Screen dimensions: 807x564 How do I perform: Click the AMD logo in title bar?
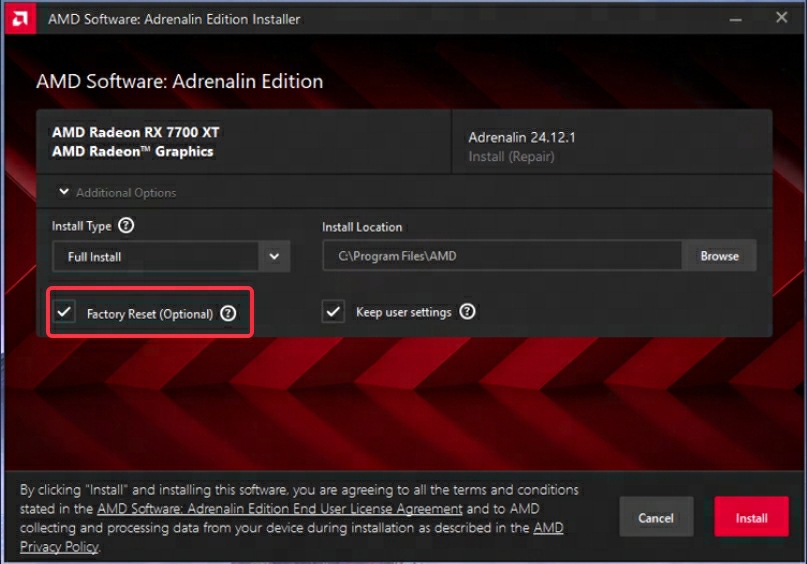pos(20,19)
